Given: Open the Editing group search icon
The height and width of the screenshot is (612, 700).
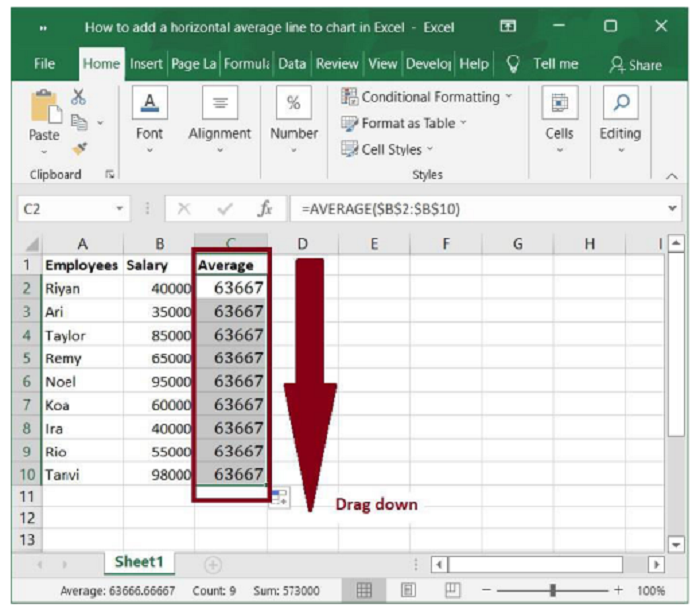Looking at the screenshot, I should coord(621,103).
